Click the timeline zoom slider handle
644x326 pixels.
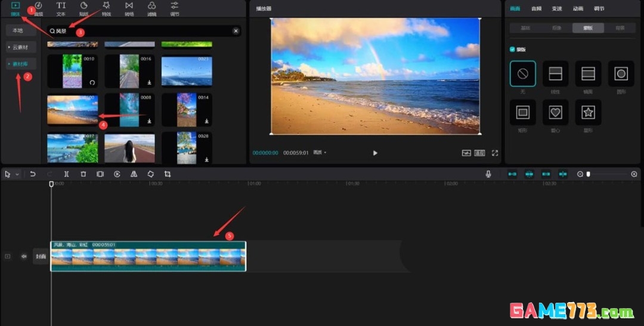(589, 174)
